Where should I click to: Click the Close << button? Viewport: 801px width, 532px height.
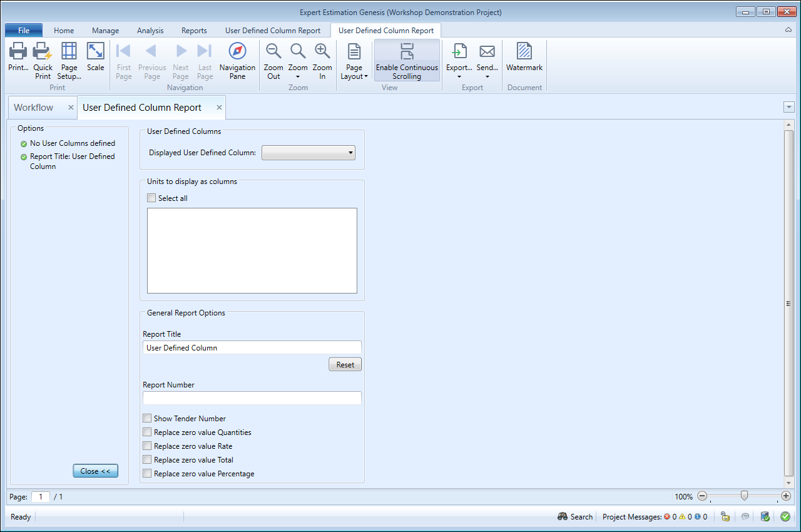(95, 471)
